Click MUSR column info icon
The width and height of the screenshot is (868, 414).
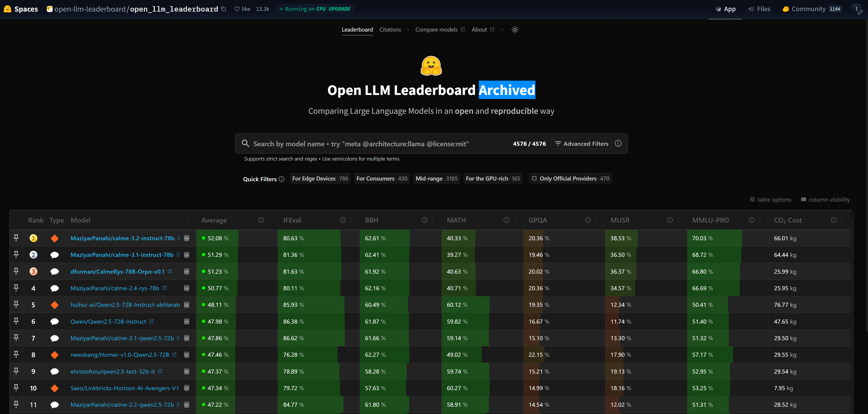click(x=670, y=220)
